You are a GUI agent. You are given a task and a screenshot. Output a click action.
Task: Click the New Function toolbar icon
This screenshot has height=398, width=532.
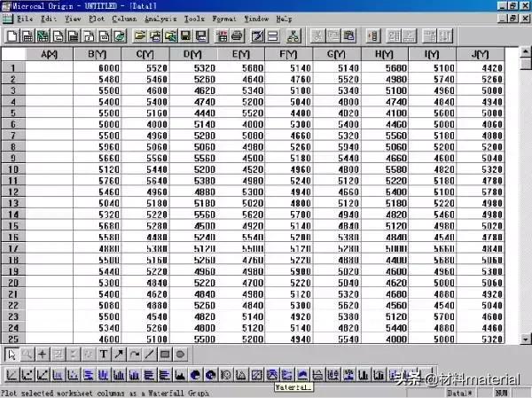[x=89, y=36]
